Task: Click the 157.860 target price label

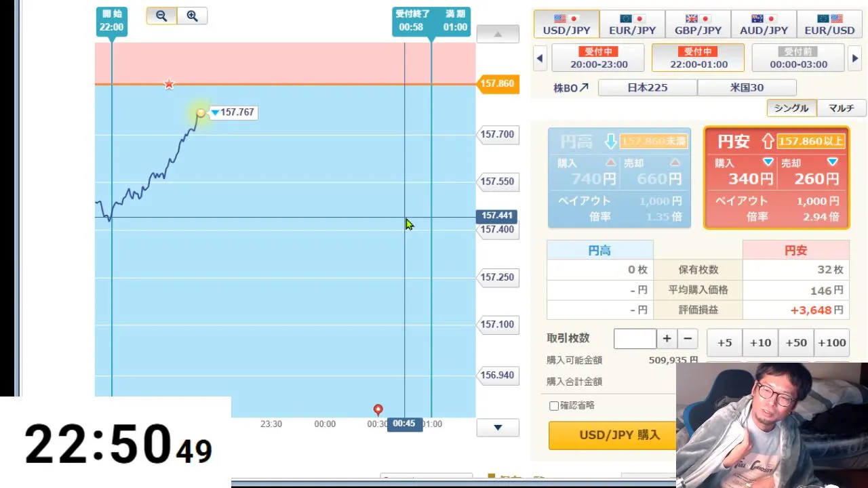Action: pos(497,83)
